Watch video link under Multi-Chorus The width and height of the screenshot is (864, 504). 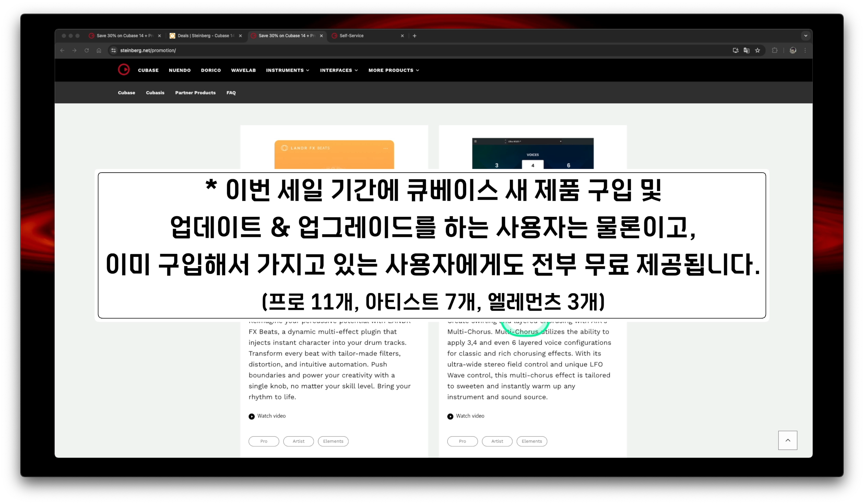[470, 416]
